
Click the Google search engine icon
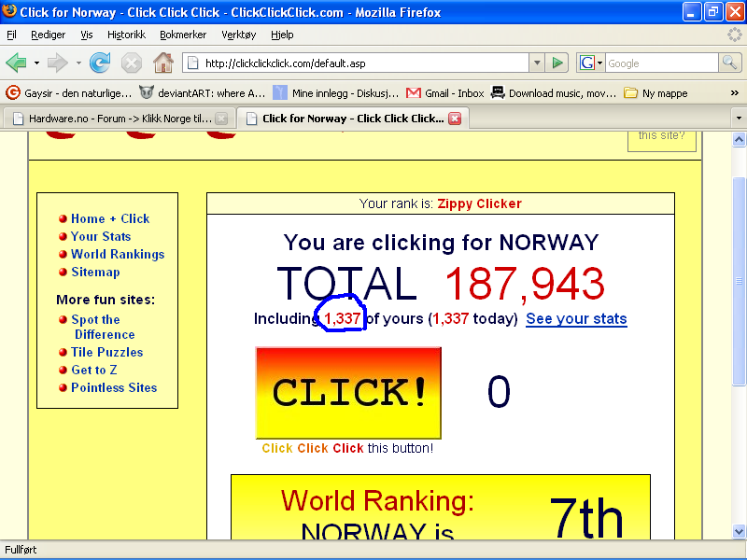tap(587, 63)
